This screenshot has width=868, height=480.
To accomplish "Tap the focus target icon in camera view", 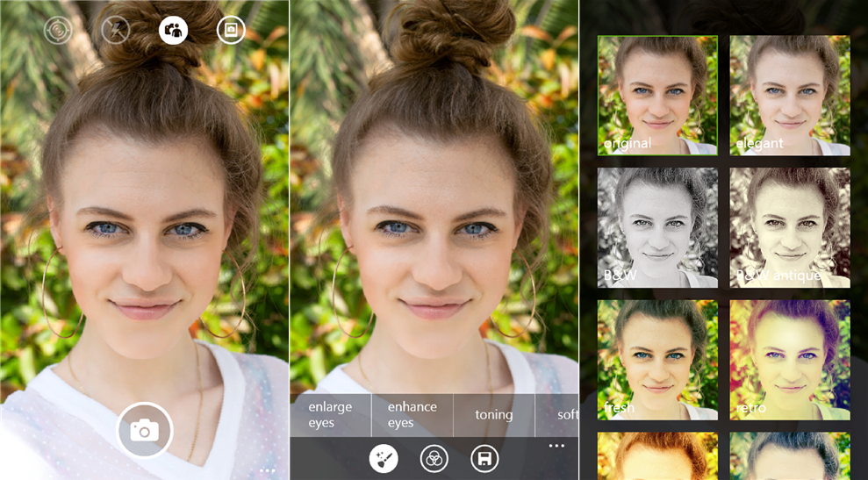I will (x=58, y=30).
